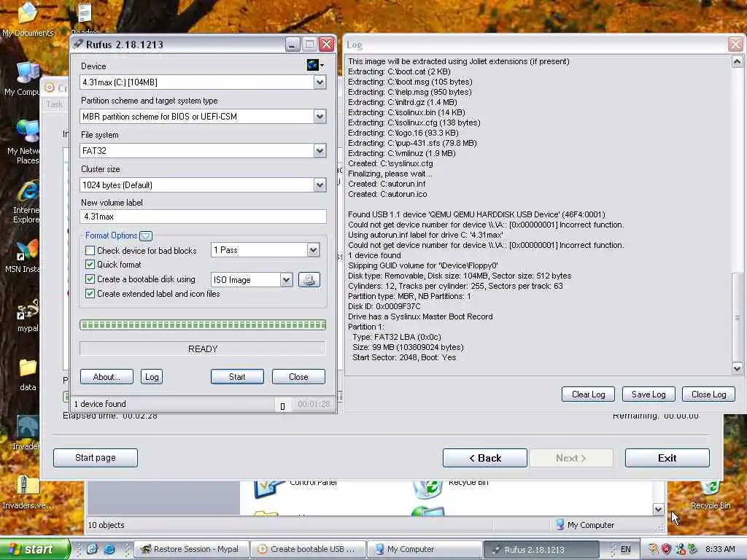
Task: Click the Back button in the wizard
Action: click(485, 458)
